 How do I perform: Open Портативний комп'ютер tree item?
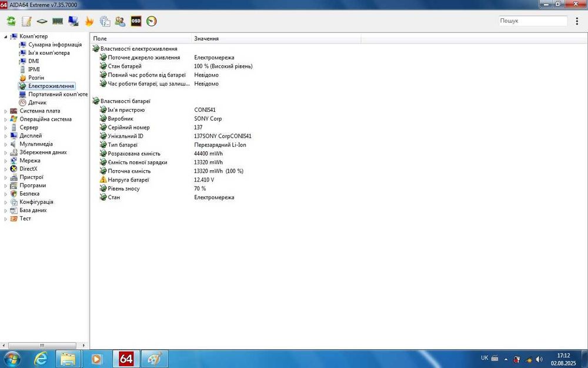(x=58, y=94)
